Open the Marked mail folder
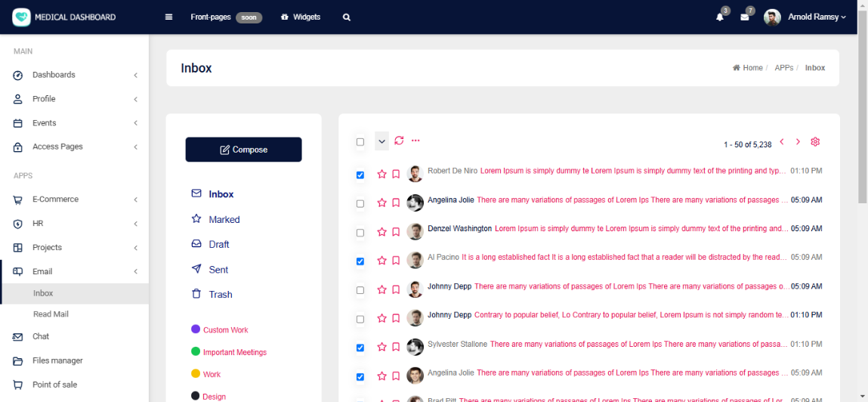Screen dimensions: 868x402 (224, 220)
